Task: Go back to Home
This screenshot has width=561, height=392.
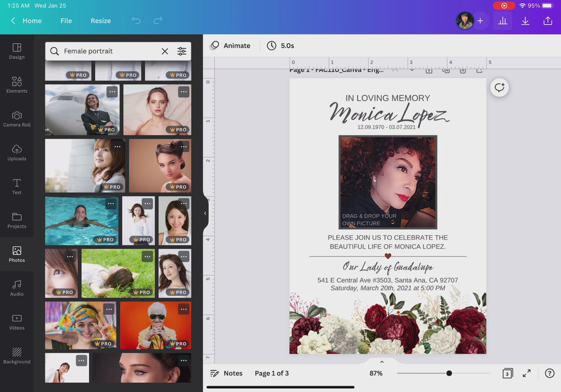Action: point(26,21)
